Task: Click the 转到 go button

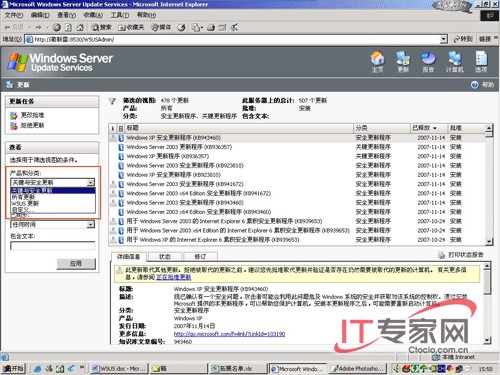Action: click(x=463, y=39)
